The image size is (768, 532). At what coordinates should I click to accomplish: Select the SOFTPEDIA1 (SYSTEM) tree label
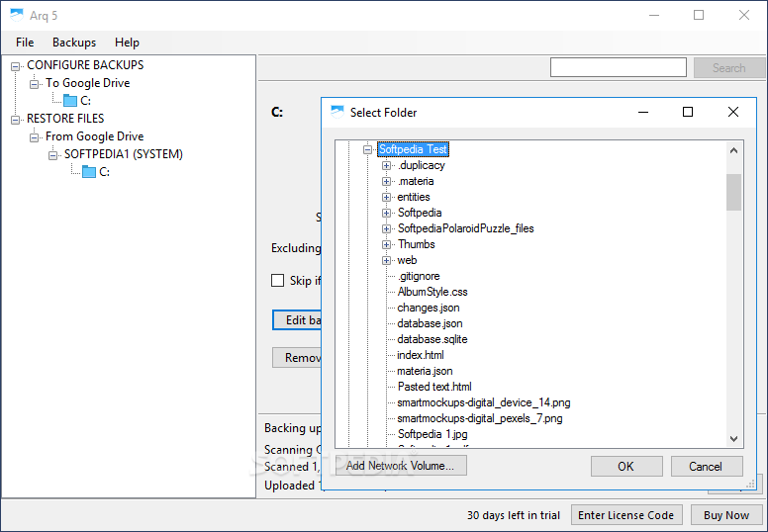(x=124, y=154)
